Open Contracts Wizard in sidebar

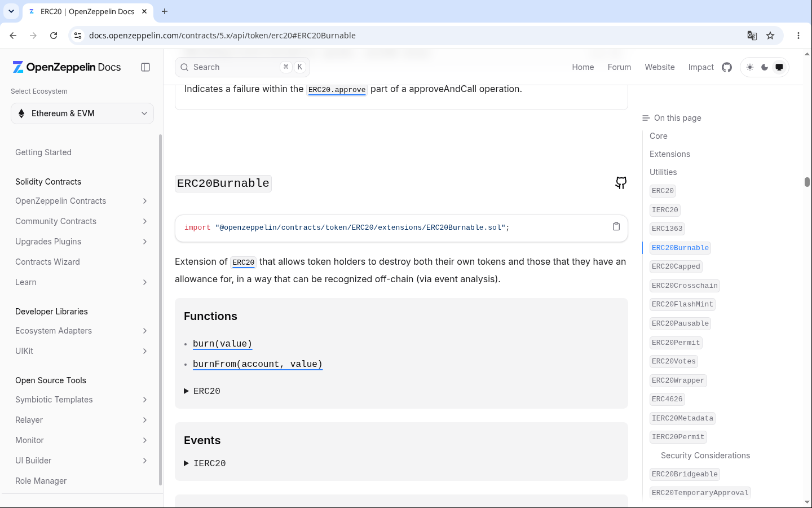tap(47, 262)
